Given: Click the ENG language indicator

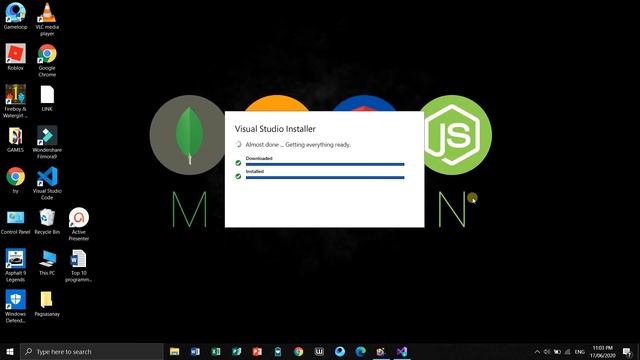Looking at the screenshot, I should (580, 351).
